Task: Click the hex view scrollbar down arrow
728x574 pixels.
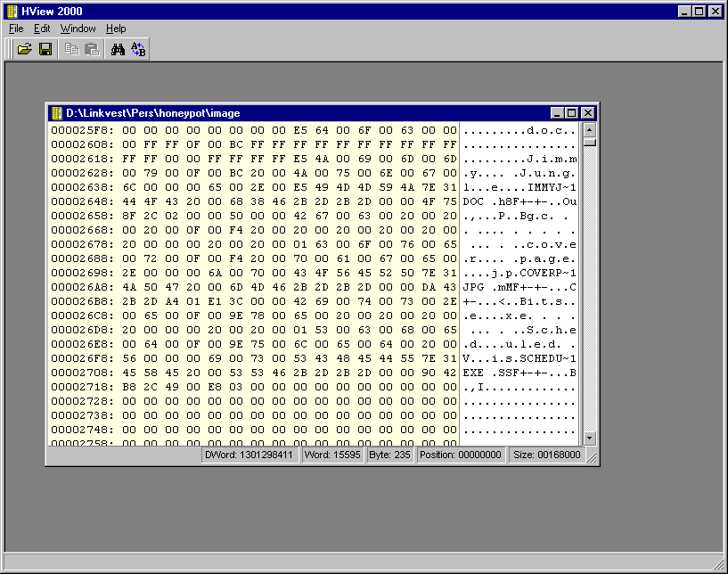Action: click(x=589, y=438)
